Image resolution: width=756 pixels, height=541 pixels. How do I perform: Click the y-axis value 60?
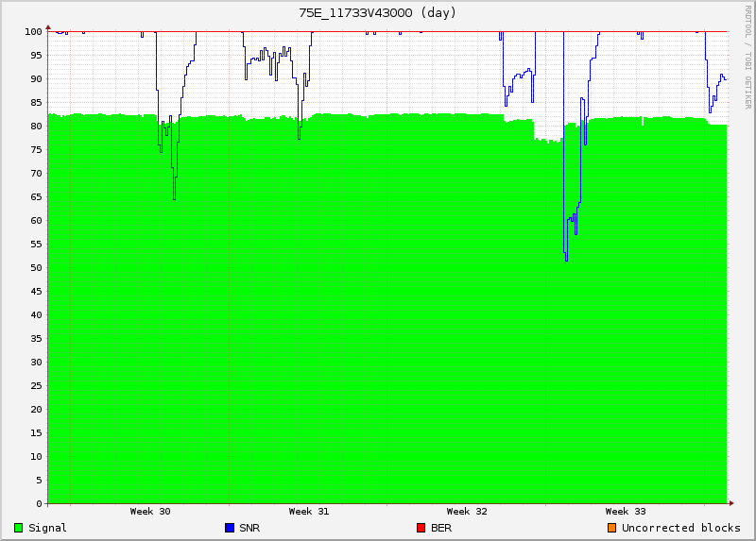[x=36, y=221]
